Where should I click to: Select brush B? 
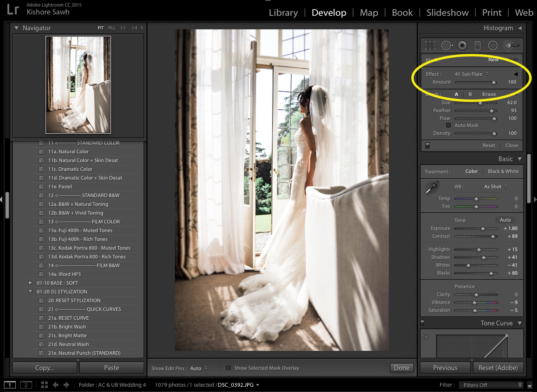(x=470, y=94)
